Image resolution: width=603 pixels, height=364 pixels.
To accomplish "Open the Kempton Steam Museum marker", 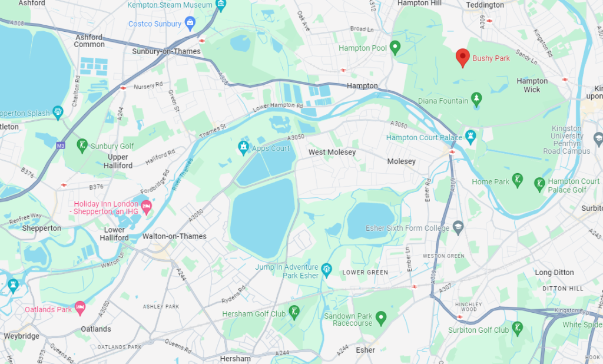I will [221, 5].
